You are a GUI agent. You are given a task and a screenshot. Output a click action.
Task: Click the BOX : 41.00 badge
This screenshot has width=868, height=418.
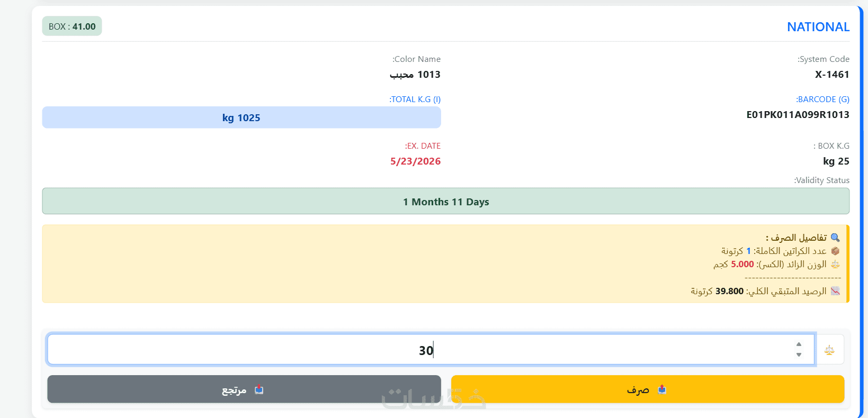point(72,26)
